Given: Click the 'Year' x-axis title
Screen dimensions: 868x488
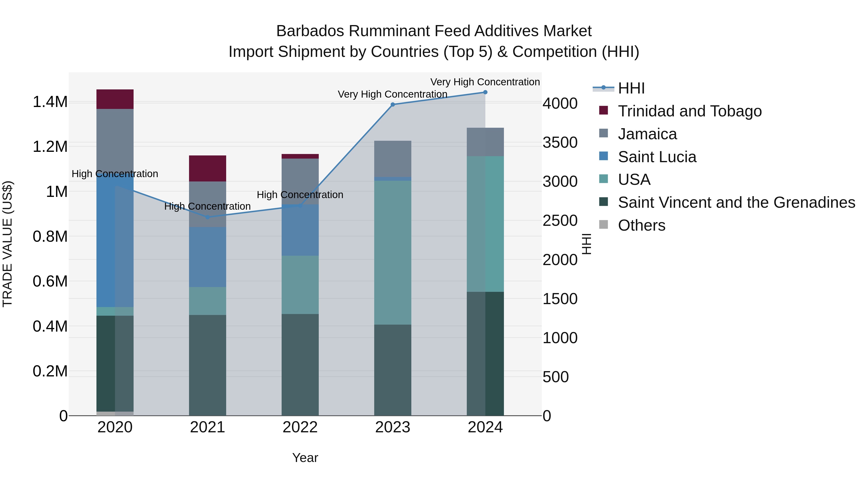Looking at the screenshot, I should [305, 458].
